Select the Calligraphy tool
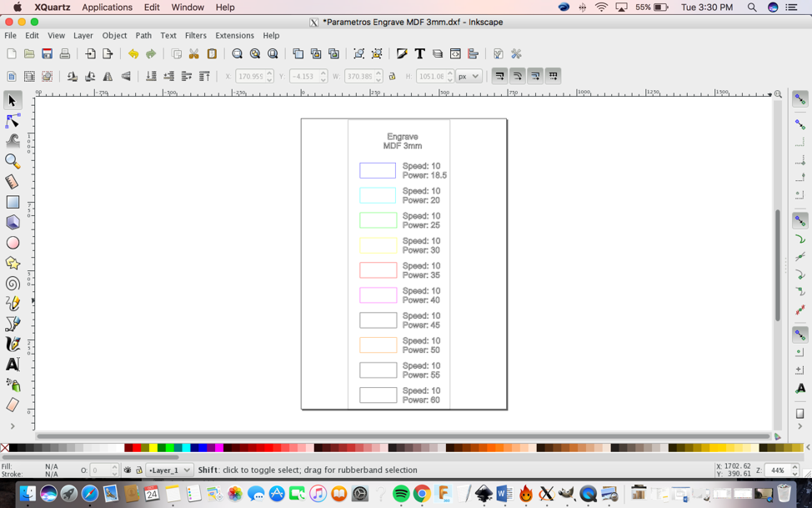 click(13, 344)
